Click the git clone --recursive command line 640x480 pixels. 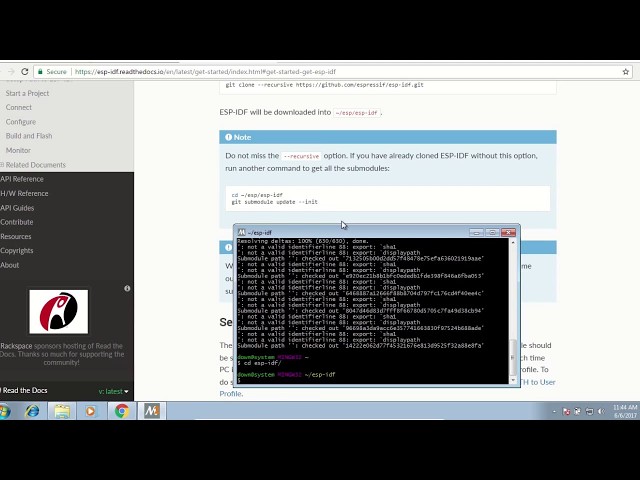point(324,85)
